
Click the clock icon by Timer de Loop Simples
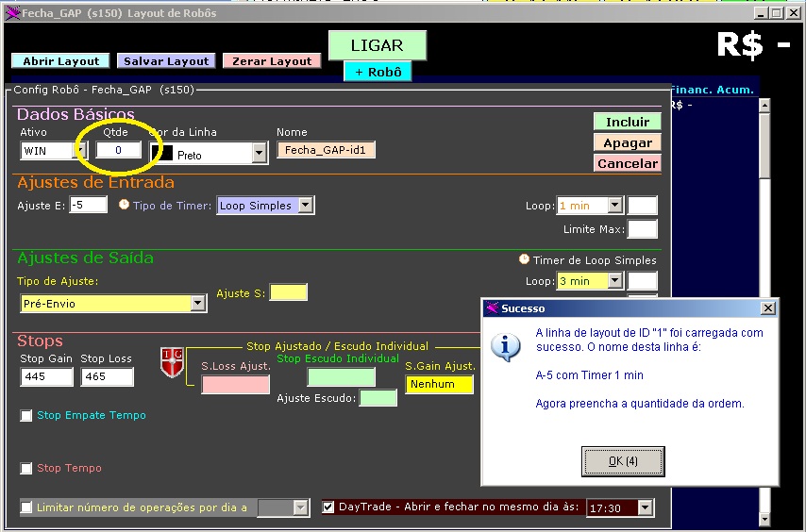[x=524, y=259]
